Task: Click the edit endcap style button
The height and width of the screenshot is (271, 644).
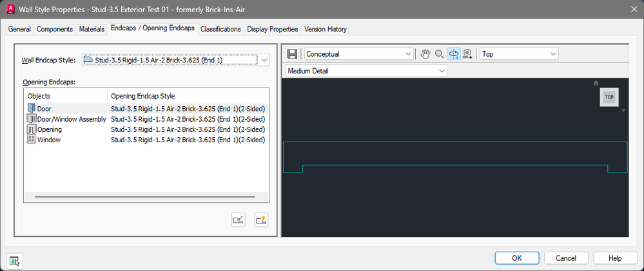Action: tap(239, 220)
